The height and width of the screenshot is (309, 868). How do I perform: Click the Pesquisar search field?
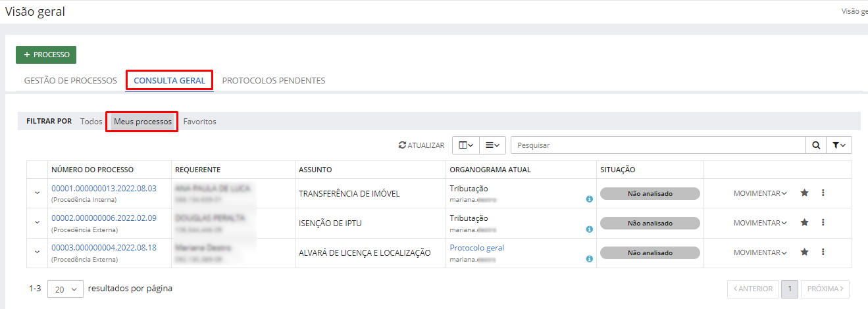pos(658,145)
